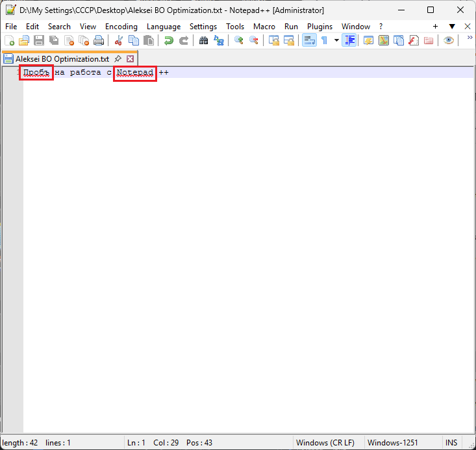Open the Edit menu
Image resolution: width=476 pixels, height=450 pixels.
(x=32, y=27)
